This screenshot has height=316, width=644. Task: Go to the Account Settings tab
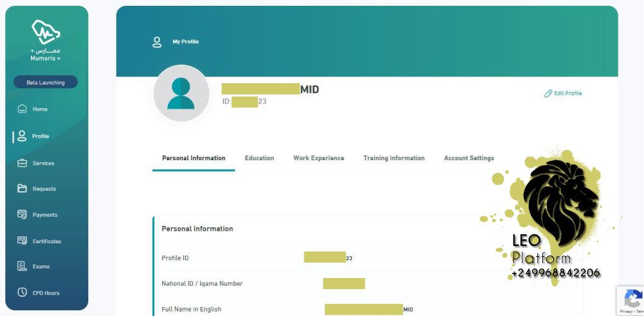469,158
